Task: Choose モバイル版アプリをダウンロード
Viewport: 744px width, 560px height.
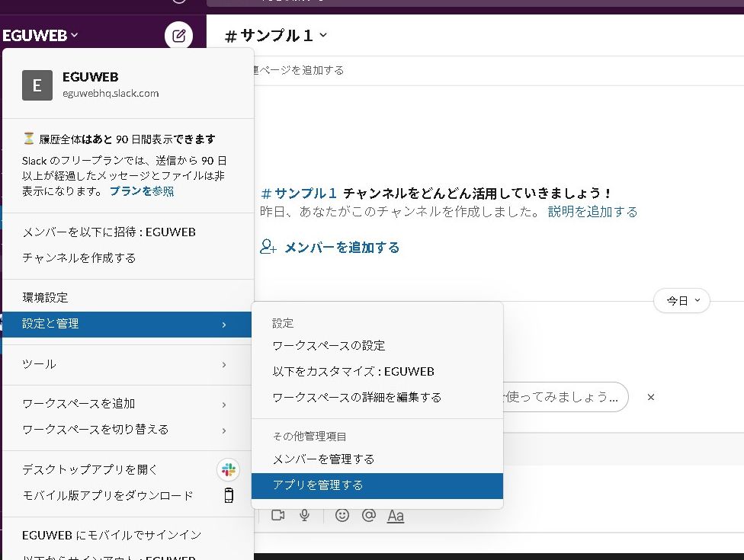Action: click(127, 495)
